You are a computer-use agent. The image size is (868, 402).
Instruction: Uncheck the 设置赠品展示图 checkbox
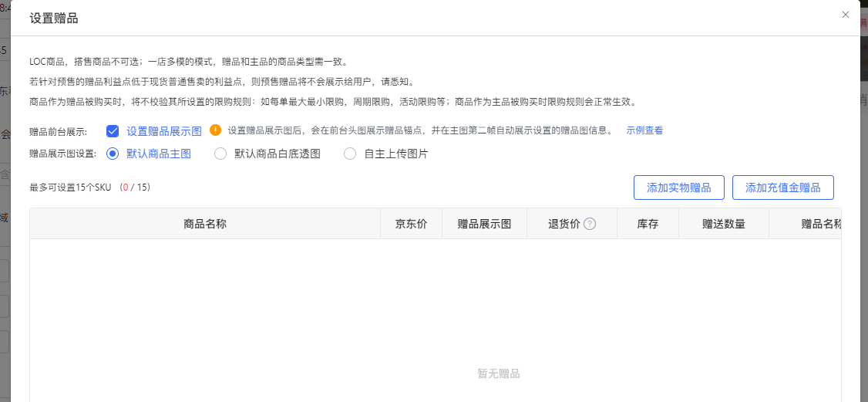[113, 130]
